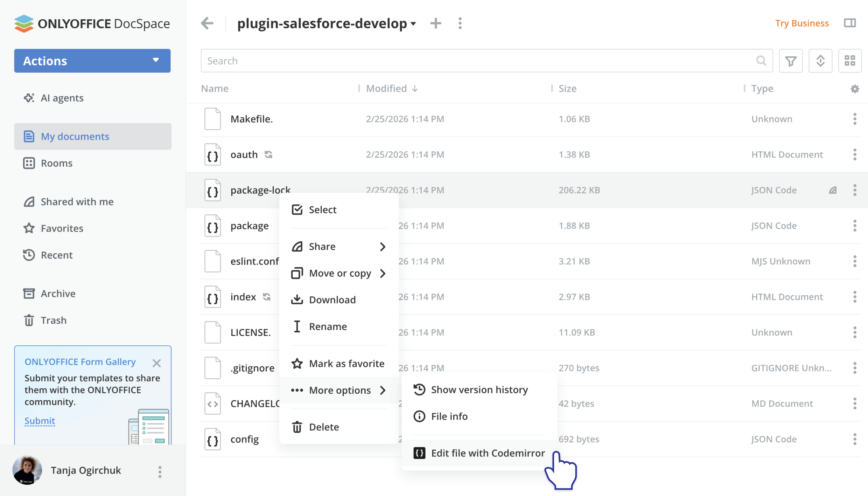Open the sort options icon

coord(820,61)
